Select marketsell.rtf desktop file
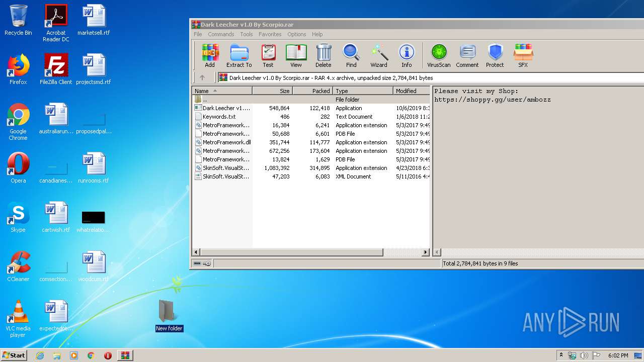Viewport: 644px width, 362px height. point(94,20)
